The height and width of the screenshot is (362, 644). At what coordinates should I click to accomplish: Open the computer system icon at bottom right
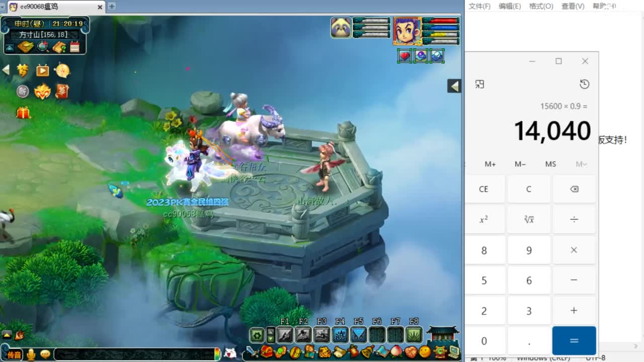coord(454,352)
